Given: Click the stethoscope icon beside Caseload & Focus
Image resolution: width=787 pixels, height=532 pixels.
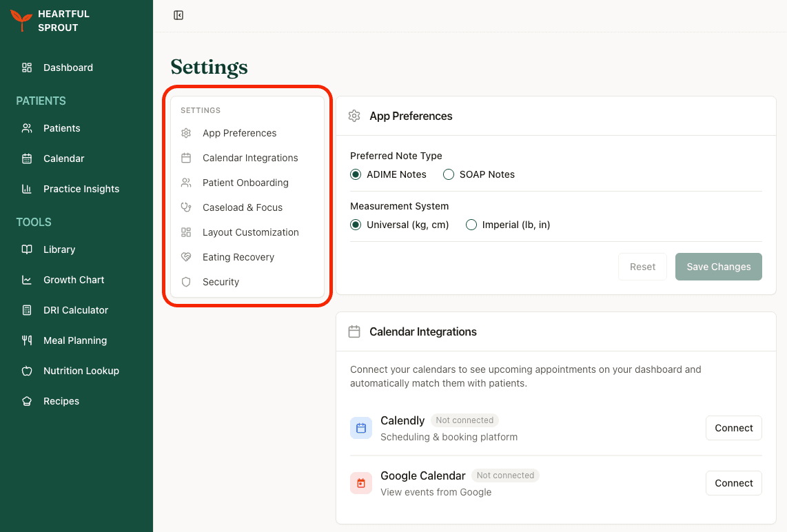Looking at the screenshot, I should (x=186, y=207).
